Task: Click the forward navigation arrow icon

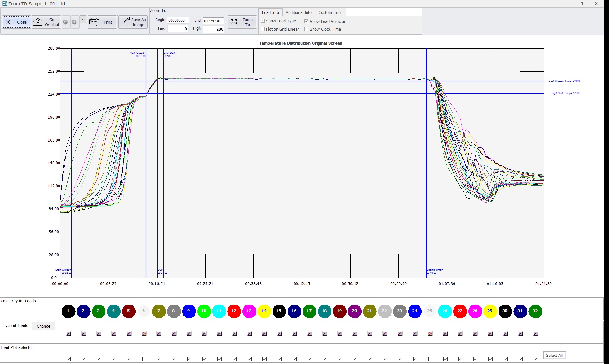Action: tap(74, 22)
